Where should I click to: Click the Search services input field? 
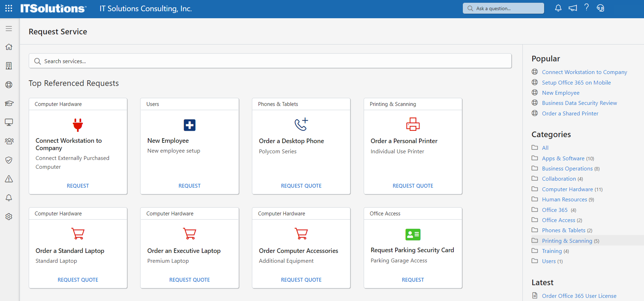(270, 61)
